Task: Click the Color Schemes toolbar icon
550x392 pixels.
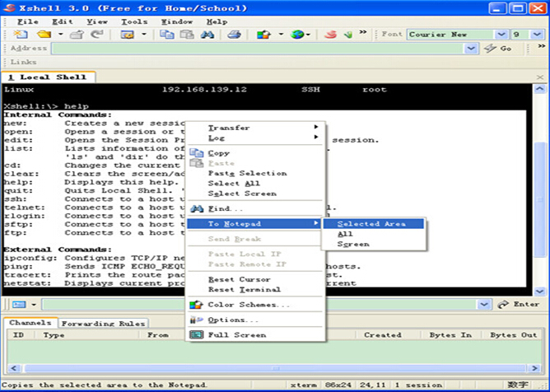Action: pos(264,35)
